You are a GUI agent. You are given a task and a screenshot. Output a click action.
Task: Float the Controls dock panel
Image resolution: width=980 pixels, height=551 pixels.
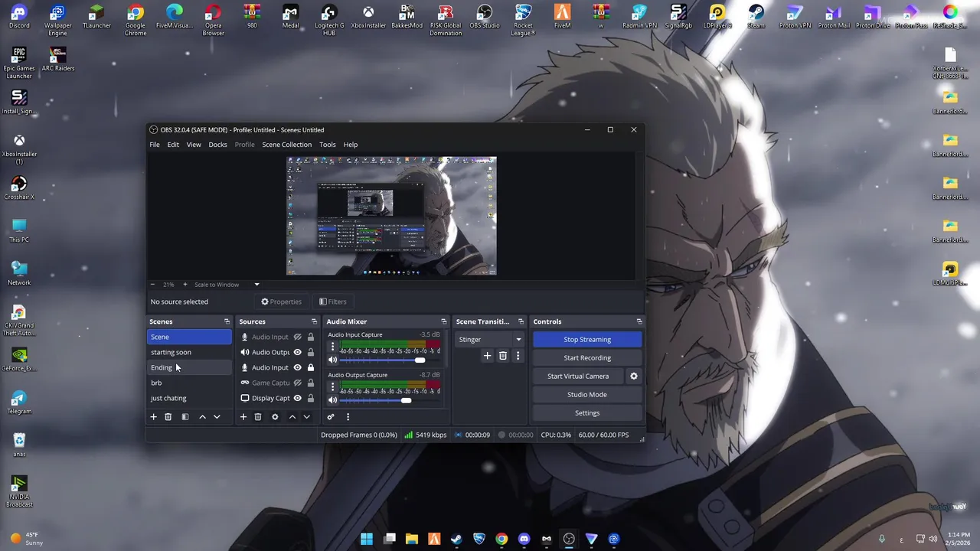point(639,321)
